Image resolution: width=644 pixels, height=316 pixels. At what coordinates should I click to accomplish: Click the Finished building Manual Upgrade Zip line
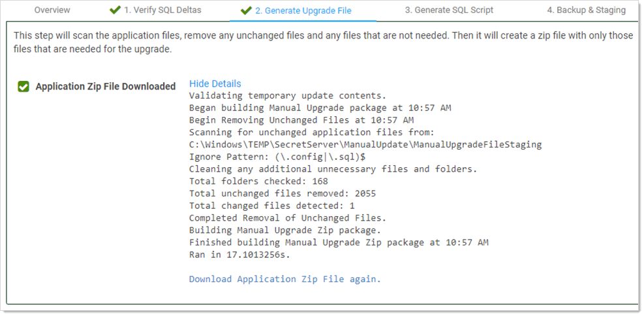[x=339, y=242]
